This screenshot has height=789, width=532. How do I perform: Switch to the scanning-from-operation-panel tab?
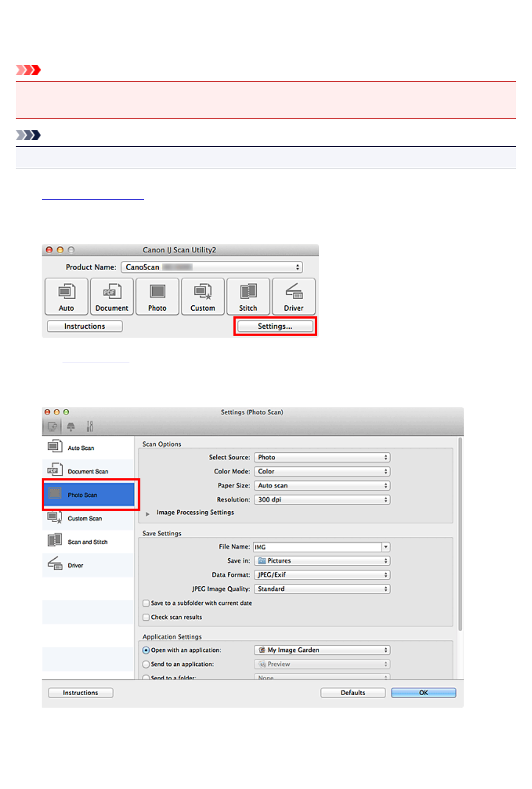[71, 427]
